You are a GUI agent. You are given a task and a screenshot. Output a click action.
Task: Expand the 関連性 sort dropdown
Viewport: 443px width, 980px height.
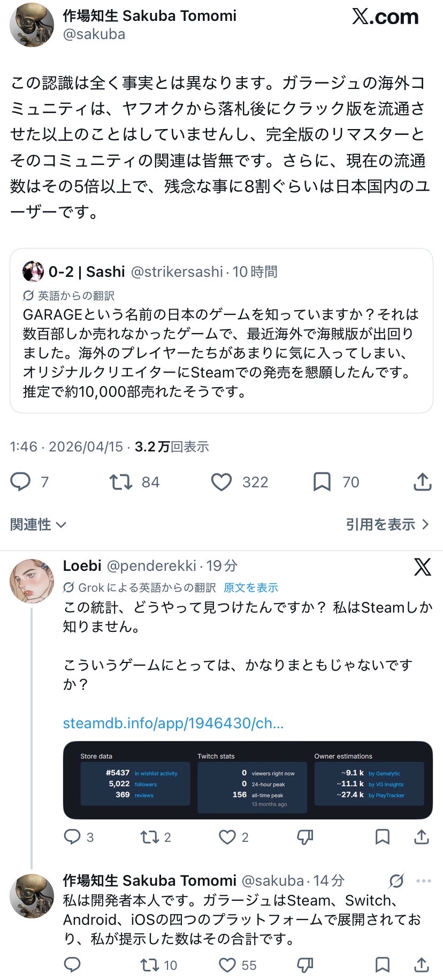pyautogui.click(x=37, y=524)
